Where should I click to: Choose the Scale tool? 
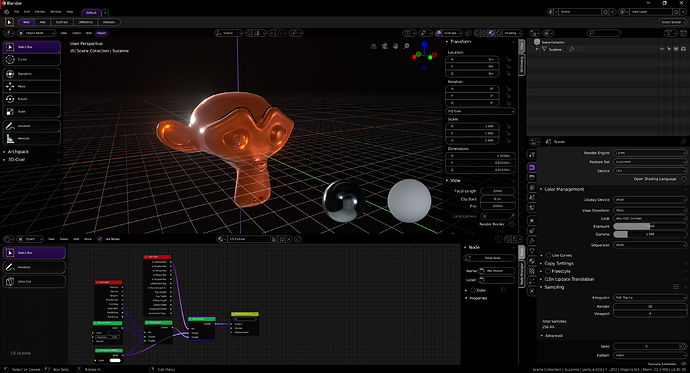32,112
